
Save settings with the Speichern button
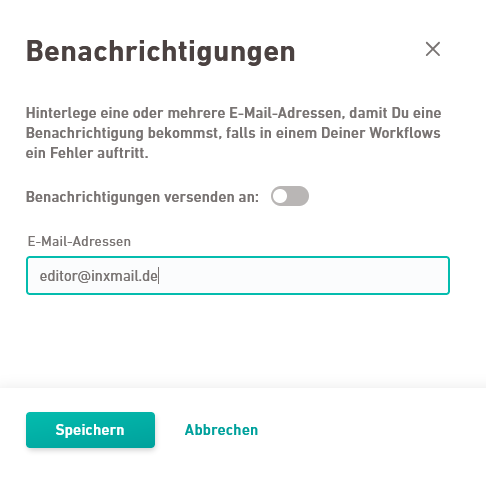90,430
